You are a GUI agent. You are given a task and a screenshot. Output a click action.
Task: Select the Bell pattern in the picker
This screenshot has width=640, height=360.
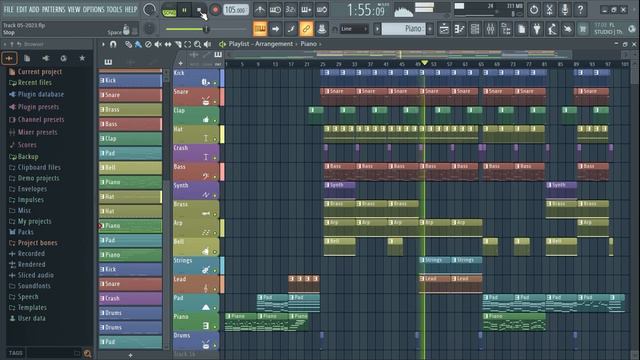click(130, 167)
